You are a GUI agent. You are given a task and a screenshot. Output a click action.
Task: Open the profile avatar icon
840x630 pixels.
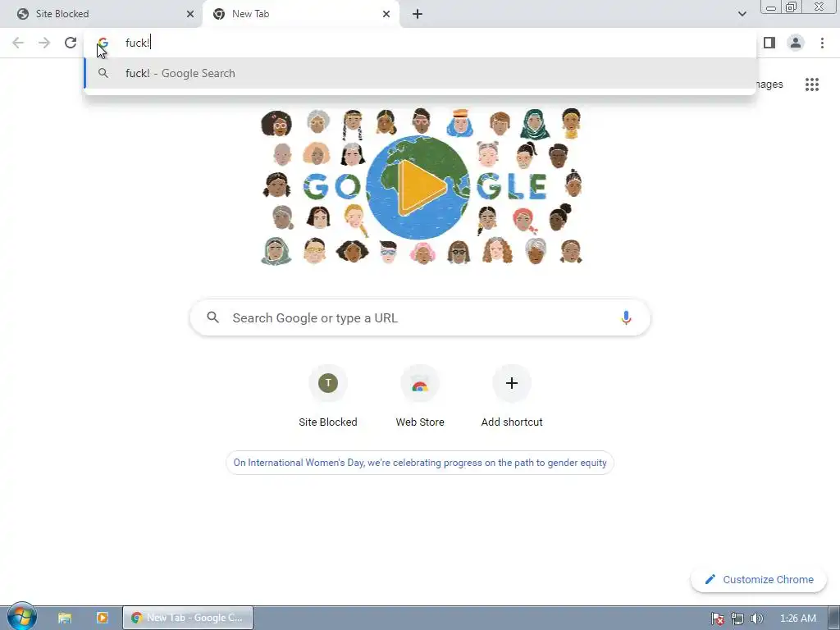click(796, 43)
